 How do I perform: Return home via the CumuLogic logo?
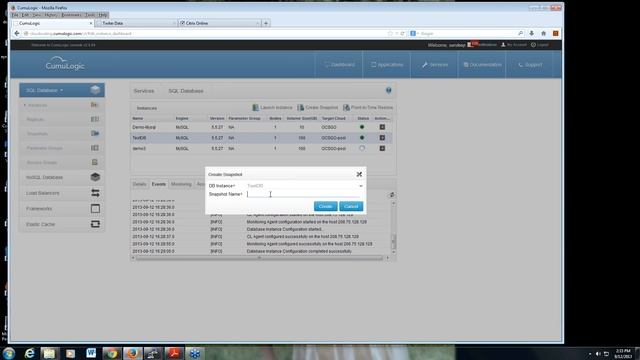pos(65,64)
